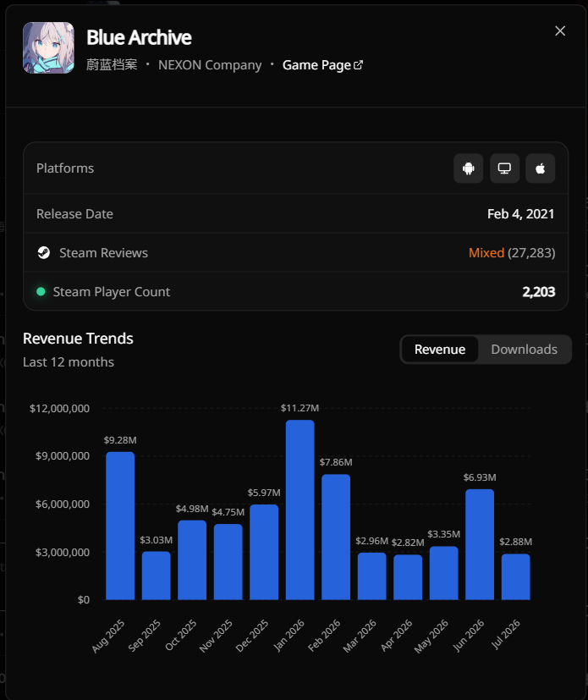Switch to the Downloads tab
The width and height of the screenshot is (588, 700).
[x=525, y=349]
